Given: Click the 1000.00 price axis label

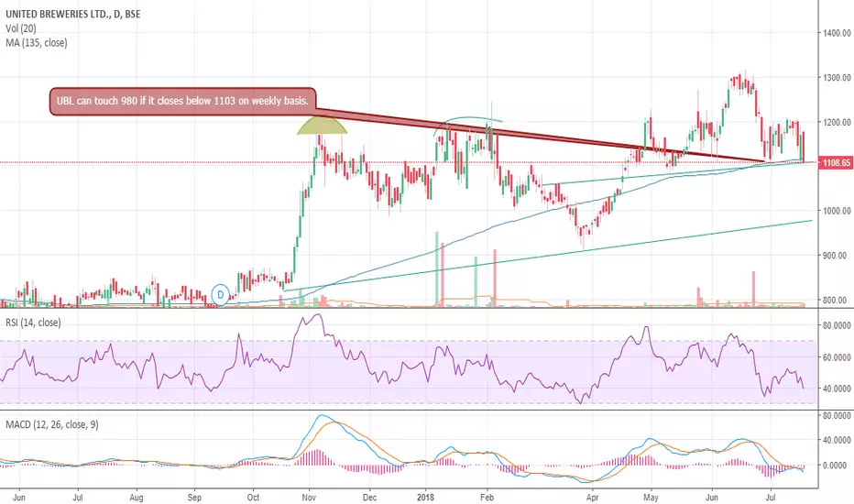Looking at the screenshot, I should point(837,211).
